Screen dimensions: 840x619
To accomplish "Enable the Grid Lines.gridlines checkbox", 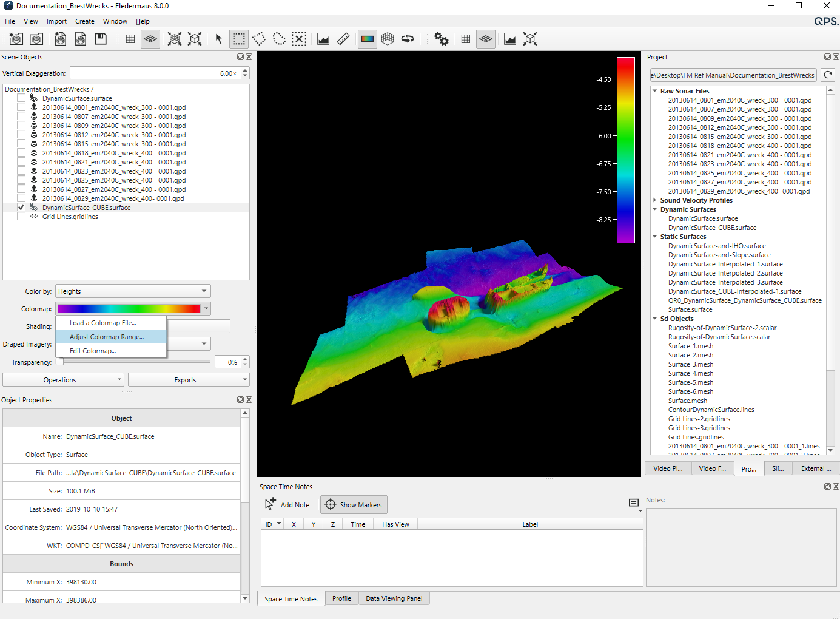I will tap(21, 217).
